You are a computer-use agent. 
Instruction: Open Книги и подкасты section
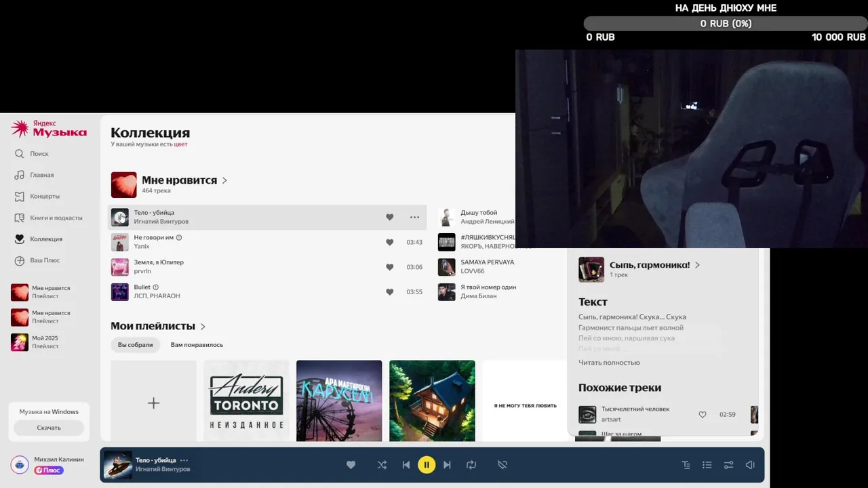click(48, 218)
